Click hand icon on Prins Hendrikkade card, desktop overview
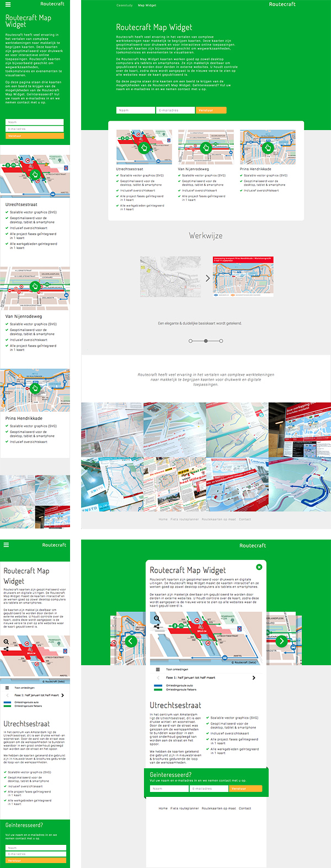The image size is (331, 868). click(x=268, y=147)
